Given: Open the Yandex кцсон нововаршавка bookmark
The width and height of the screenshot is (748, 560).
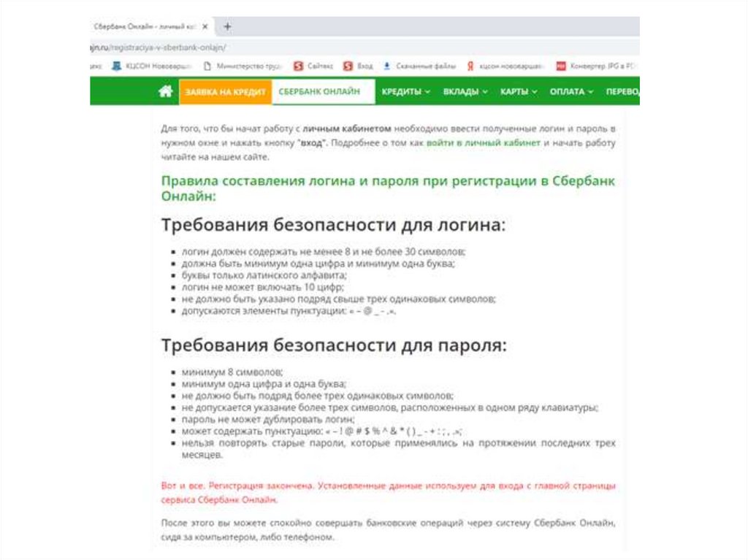Looking at the screenshot, I should 505,66.
